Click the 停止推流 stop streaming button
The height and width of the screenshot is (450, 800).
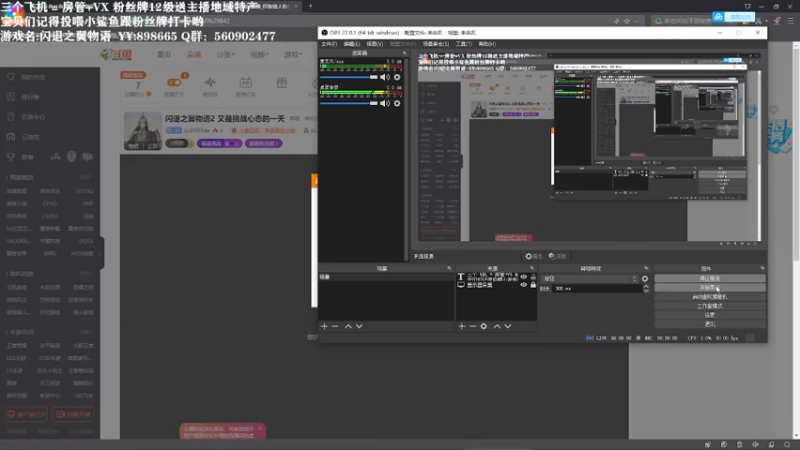710,279
